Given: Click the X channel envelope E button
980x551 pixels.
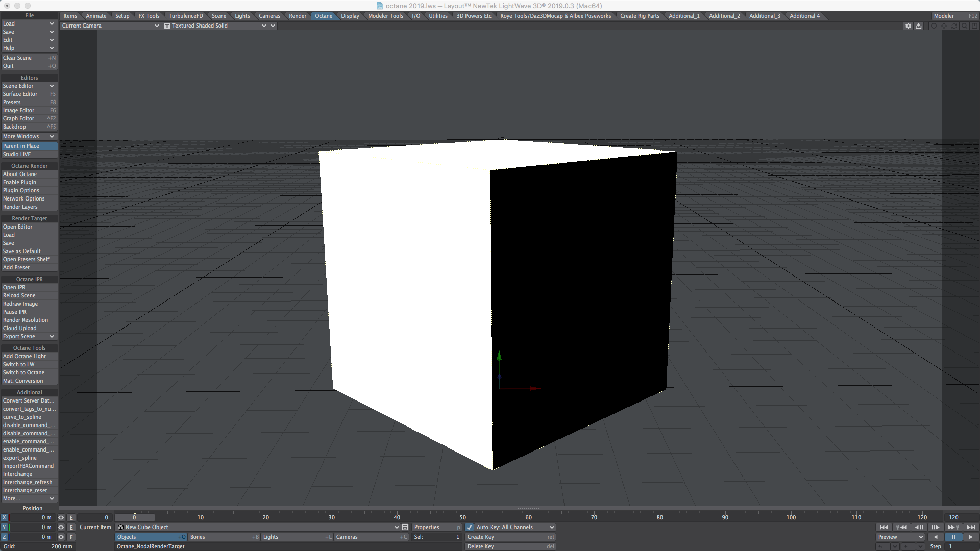Looking at the screenshot, I should tap(71, 518).
